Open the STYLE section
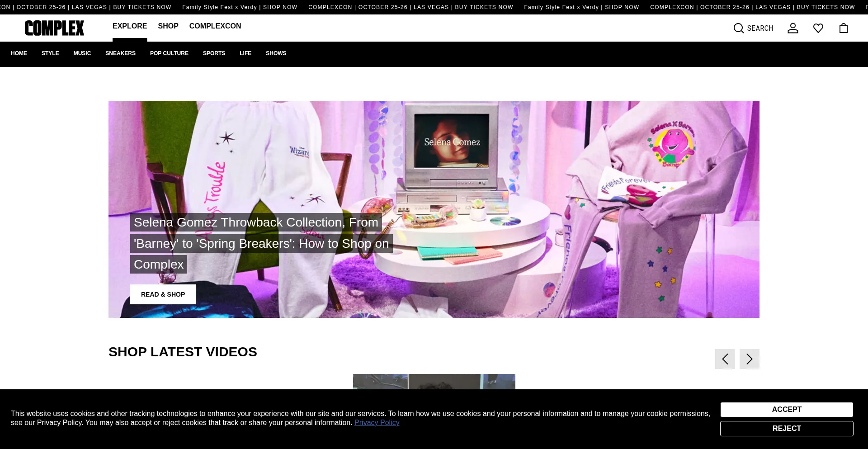The height and width of the screenshot is (449, 868). tap(50, 53)
